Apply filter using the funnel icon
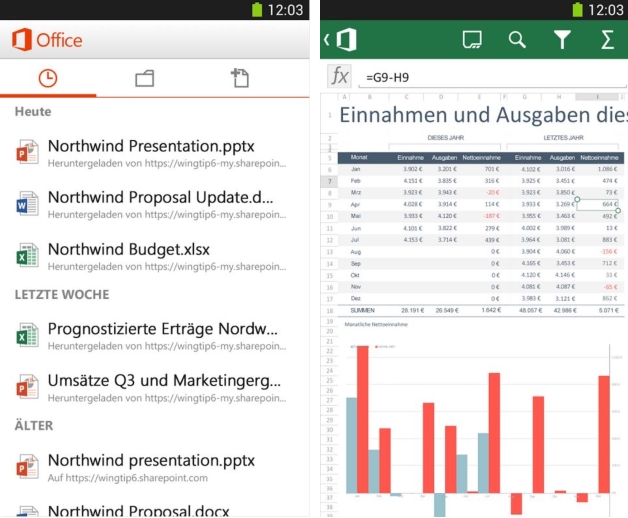This screenshot has width=628, height=518. click(x=563, y=39)
